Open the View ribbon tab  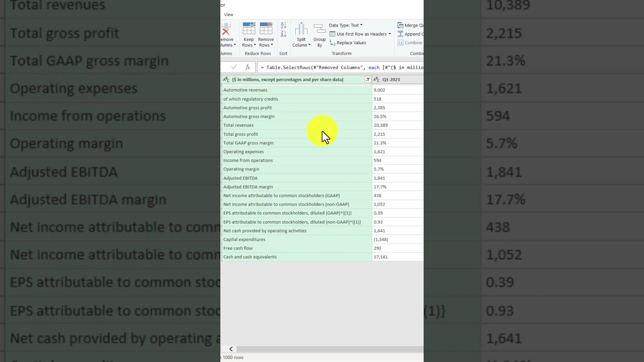(228, 15)
